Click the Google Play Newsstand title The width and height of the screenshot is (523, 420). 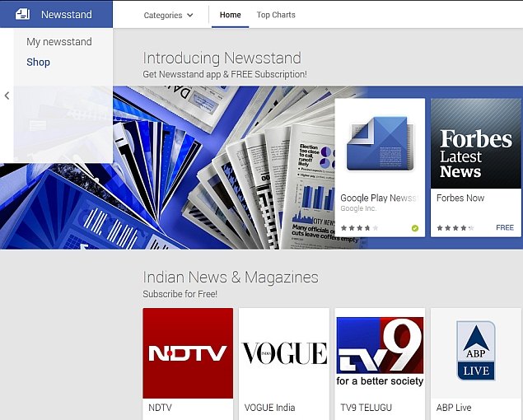379,198
